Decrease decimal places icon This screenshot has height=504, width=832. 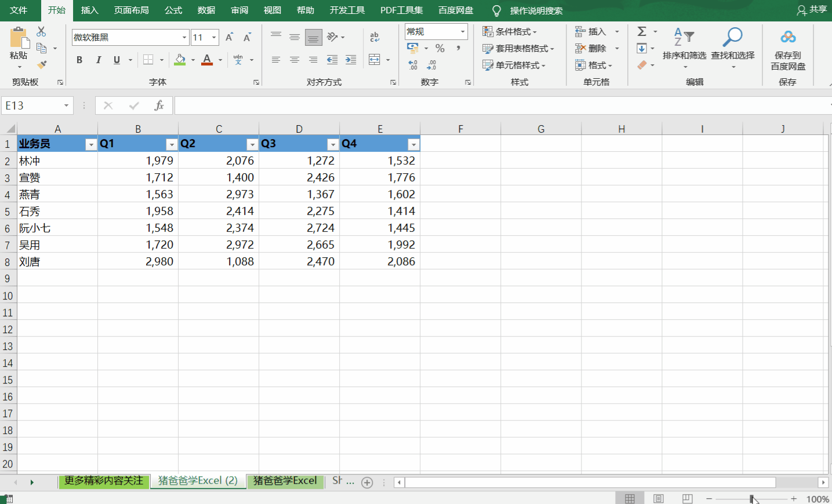pos(431,65)
